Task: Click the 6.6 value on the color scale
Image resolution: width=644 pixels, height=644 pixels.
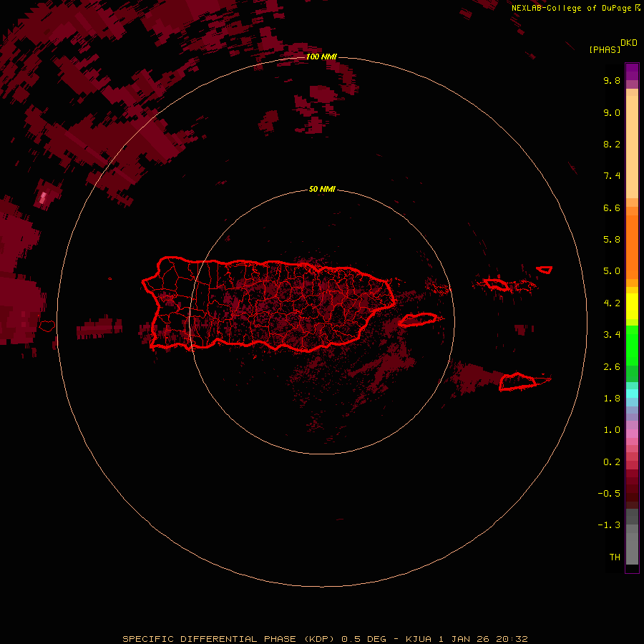Action: 612,208
